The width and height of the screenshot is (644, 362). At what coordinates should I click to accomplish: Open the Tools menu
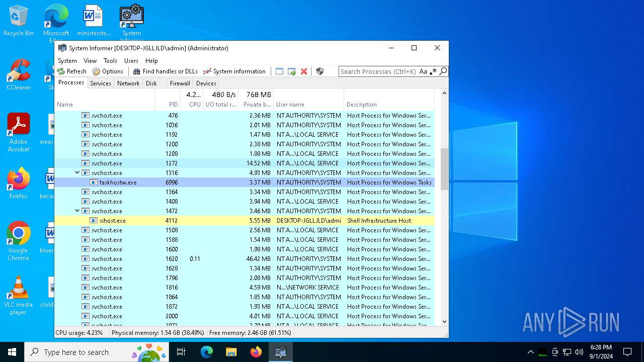(x=110, y=60)
